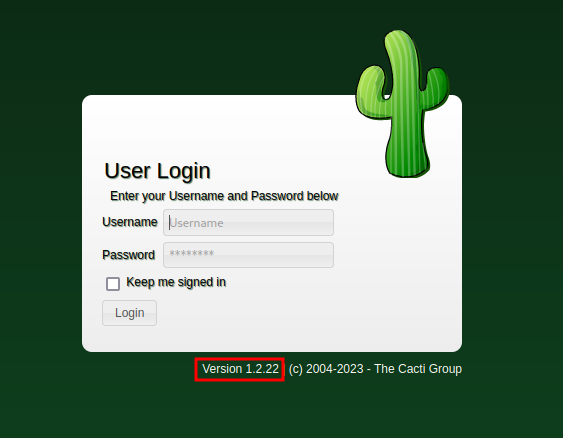Focus the Username input field

click(248, 223)
